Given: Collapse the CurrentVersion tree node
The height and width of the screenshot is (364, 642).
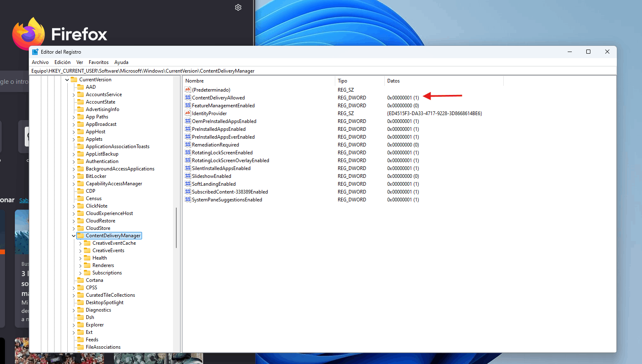Looking at the screenshot, I should [x=67, y=80].
